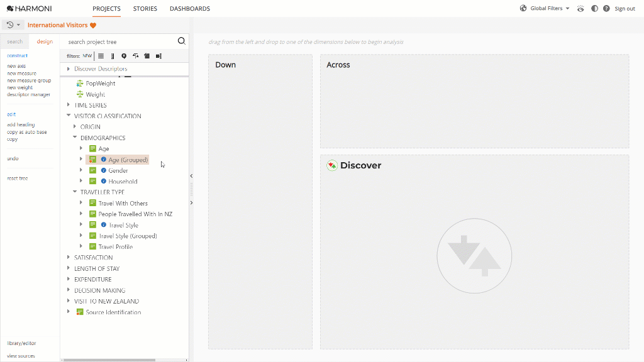Click undo link

tap(13, 158)
